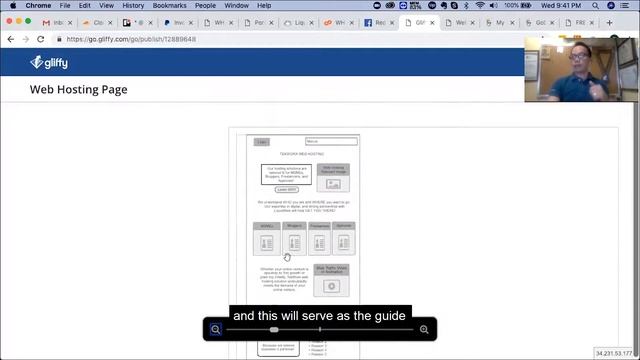Open the History menu
This screenshot has height=360, width=640.
(x=133, y=6)
